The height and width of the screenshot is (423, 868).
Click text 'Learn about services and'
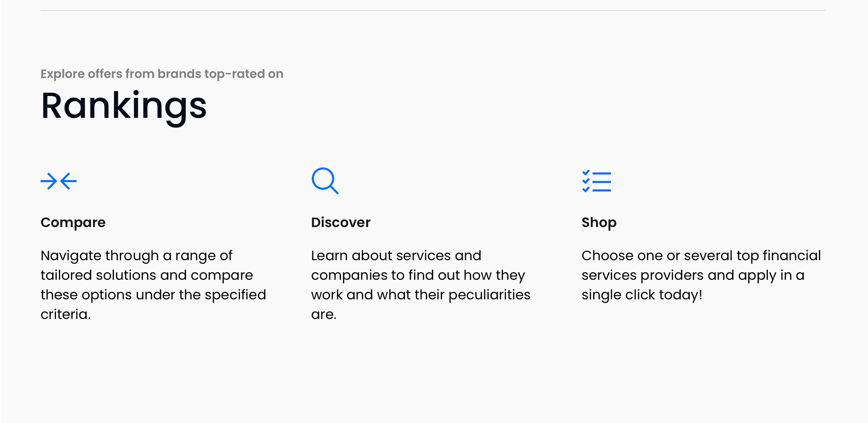coord(396,255)
